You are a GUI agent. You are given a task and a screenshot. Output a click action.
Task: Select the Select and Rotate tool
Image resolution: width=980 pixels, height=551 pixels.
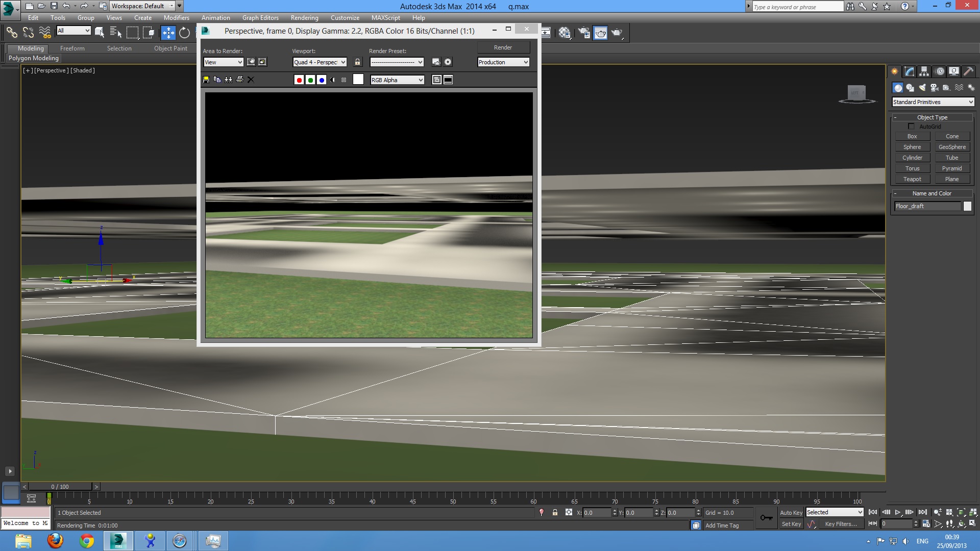click(184, 33)
